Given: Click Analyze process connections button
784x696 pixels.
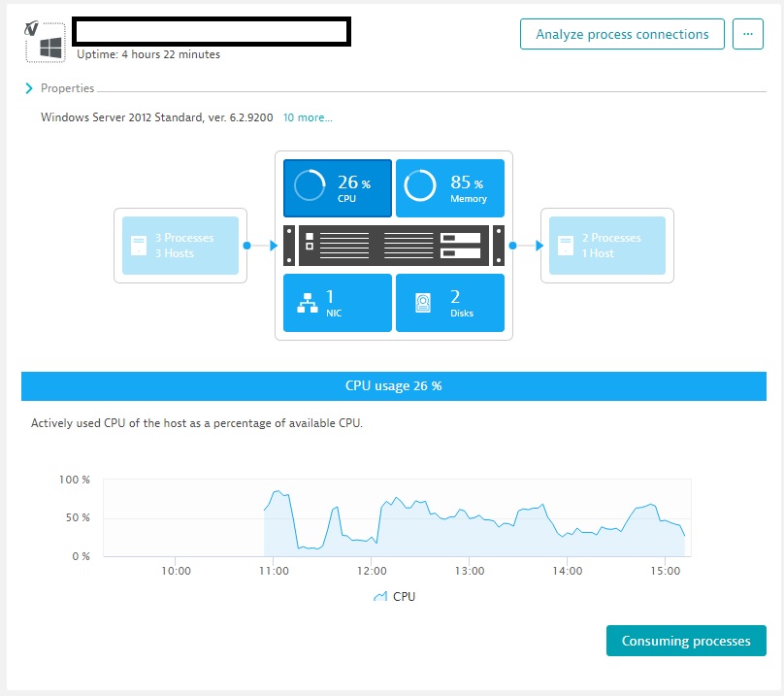Looking at the screenshot, I should [x=622, y=34].
